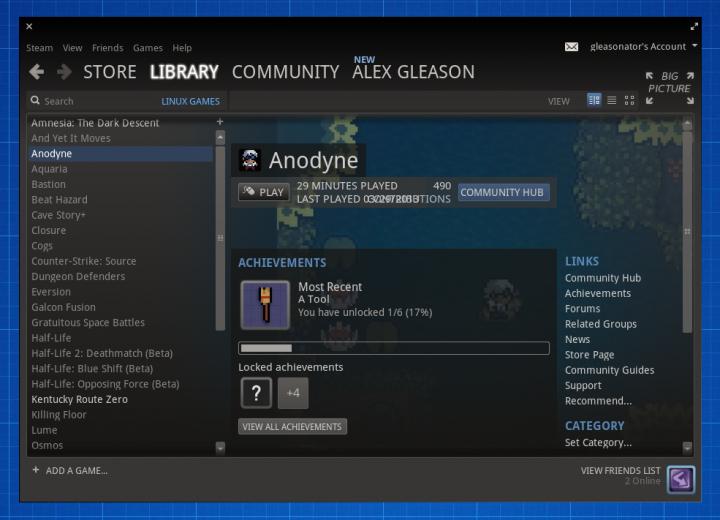Open the Related Groups link
This screenshot has height=520, width=720.
(x=601, y=324)
